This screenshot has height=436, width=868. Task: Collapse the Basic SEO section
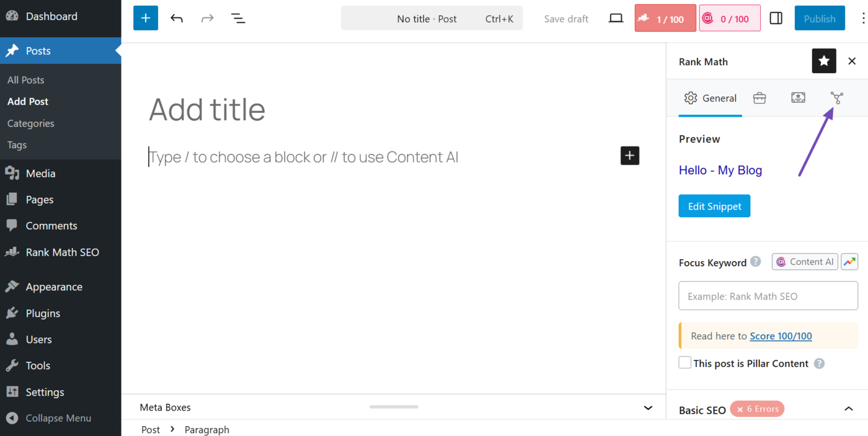849,409
